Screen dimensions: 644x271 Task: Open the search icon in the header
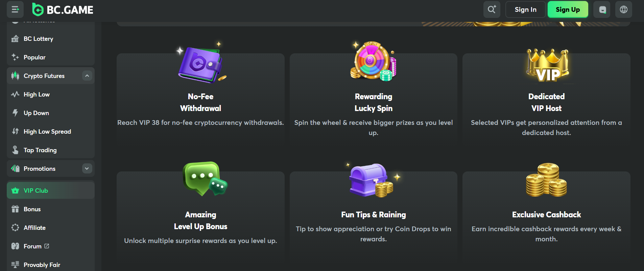click(x=492, y=9)
